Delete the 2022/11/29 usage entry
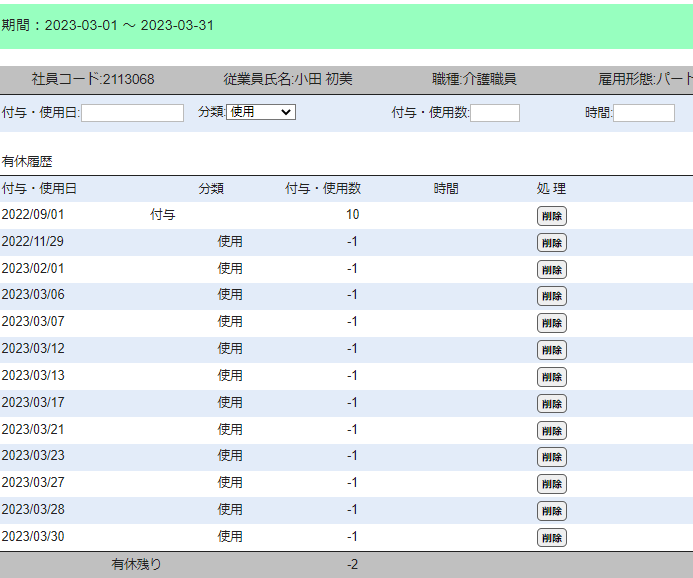 (551, 243)
